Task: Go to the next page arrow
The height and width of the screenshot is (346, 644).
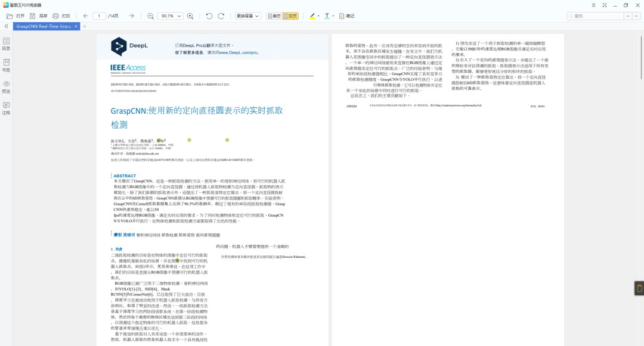Action: 131,16
